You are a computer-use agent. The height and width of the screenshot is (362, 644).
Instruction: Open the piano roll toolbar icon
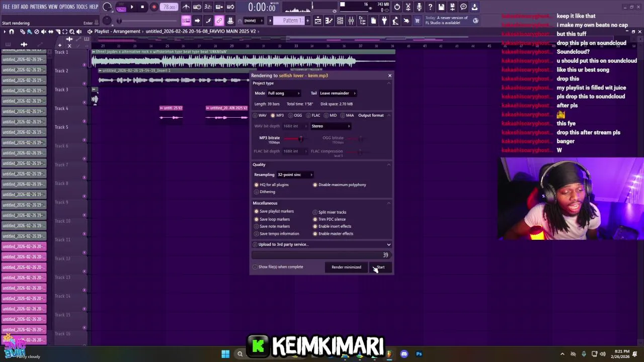pyautogui.click(x=329, y=21)
